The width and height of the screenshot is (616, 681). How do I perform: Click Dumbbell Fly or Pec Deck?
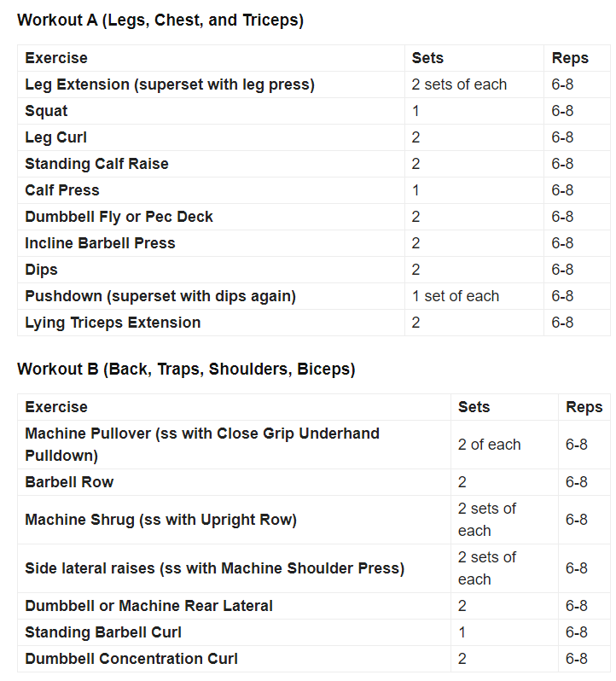[x=119, y=217]
